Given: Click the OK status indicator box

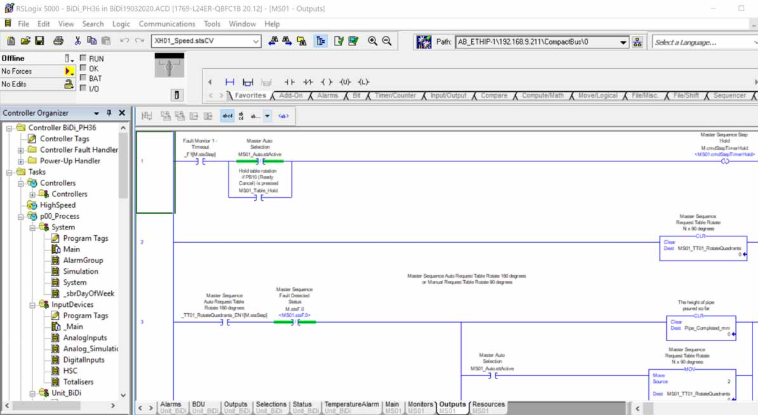Looking at the screenshot, I should click(x=83, y=68).
